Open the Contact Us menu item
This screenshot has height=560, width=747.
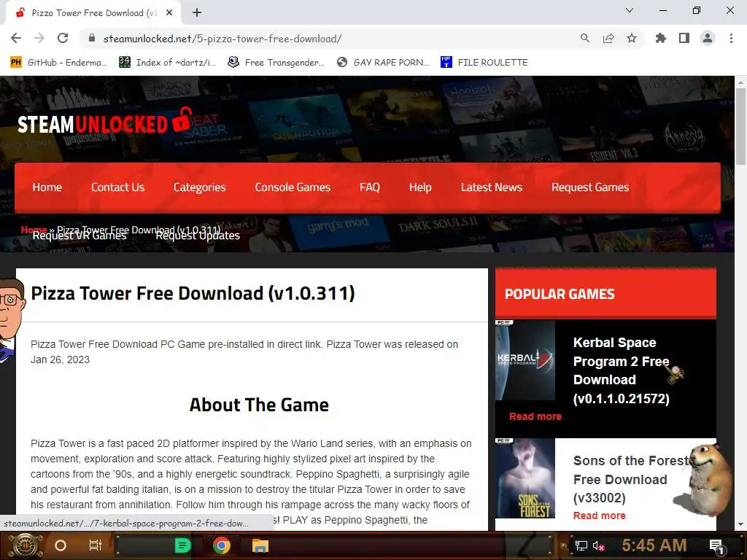pos(117,187)
